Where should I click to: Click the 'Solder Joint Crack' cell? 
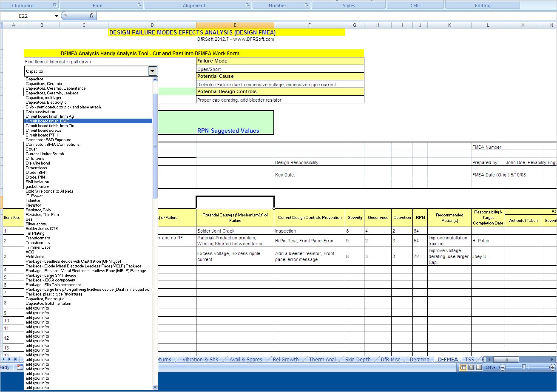coord(235,231)
